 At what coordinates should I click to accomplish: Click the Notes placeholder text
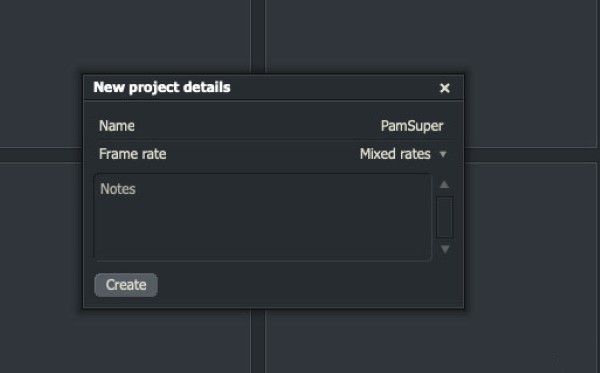(x=118, y=189)
